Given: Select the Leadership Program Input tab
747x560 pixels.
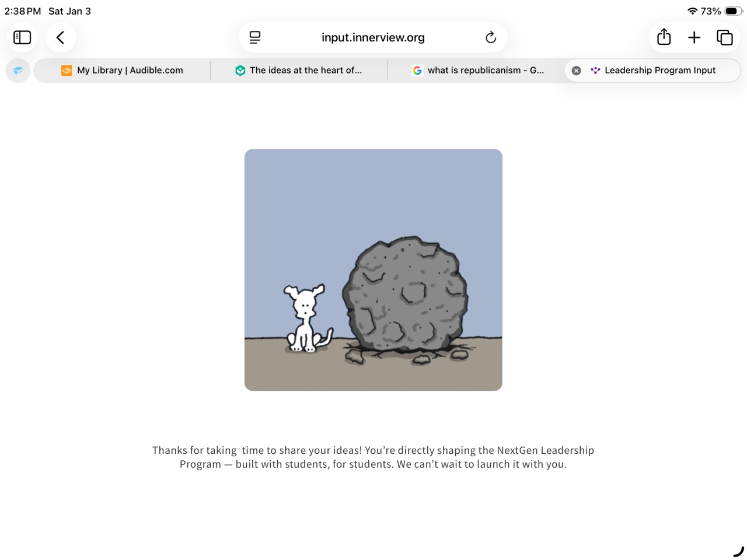Looking at the screenshot, I should coord(653,70).
